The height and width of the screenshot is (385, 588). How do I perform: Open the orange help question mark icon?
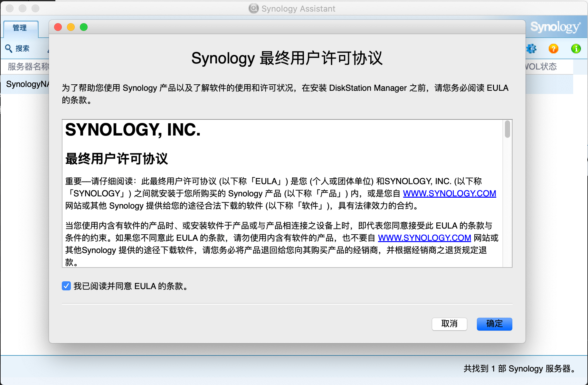pyautogui.click(x=554, y=49)
